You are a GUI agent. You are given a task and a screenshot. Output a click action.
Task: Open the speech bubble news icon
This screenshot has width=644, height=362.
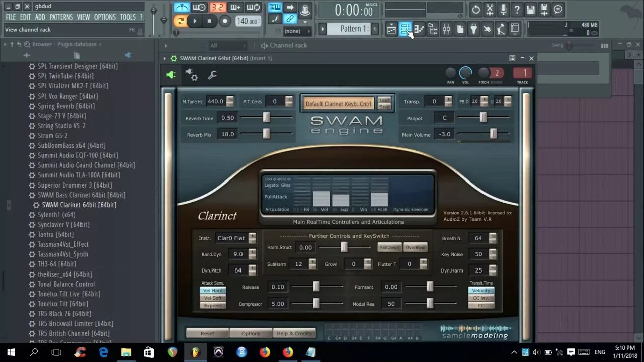coord(558,9)
